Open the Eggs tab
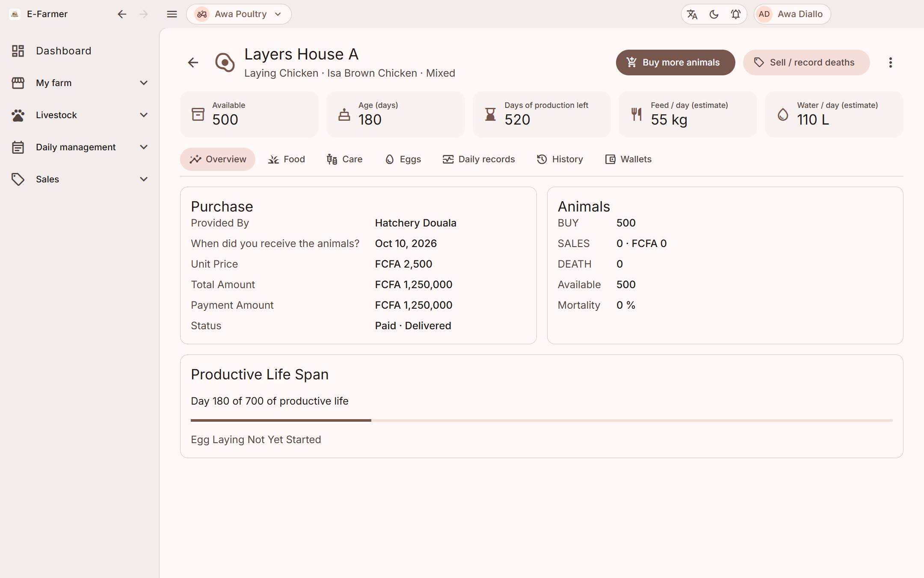The height and width of the screenshot is (578, 924). [403, 159]
